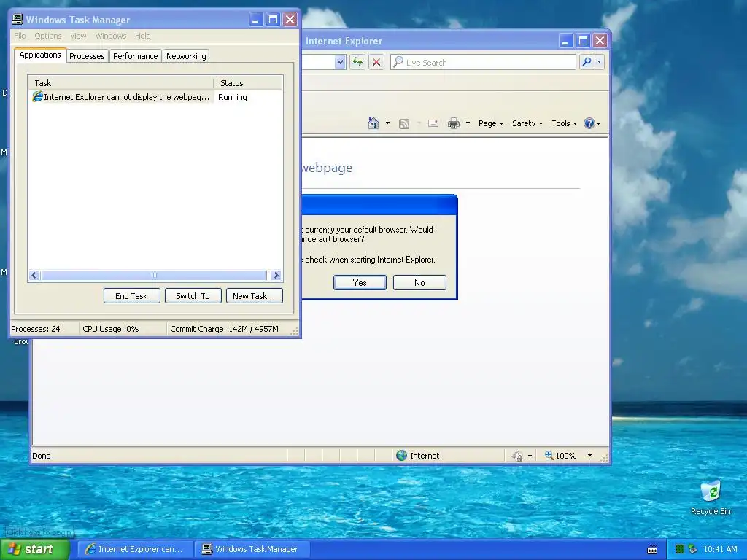The image size is (747, 560).
Task: Click the Task Manager title bar icon
Action: [x=18, y=20]
